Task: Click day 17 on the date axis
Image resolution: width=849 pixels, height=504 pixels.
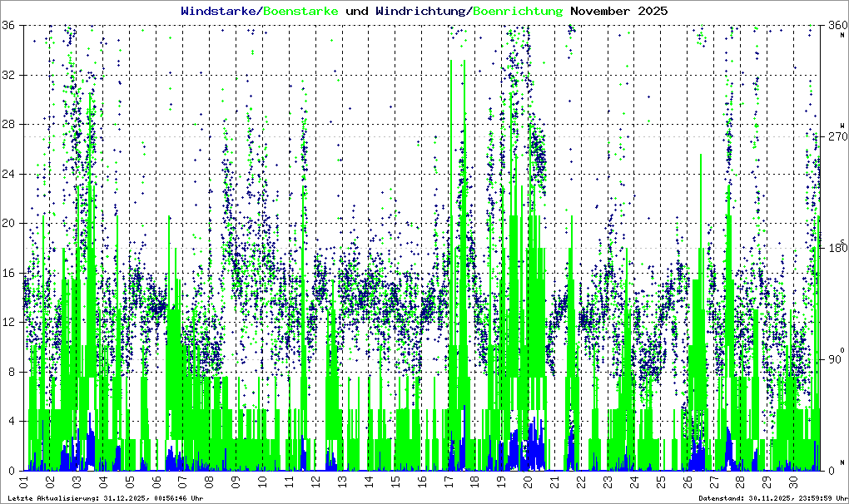Action: pos(449,482)
